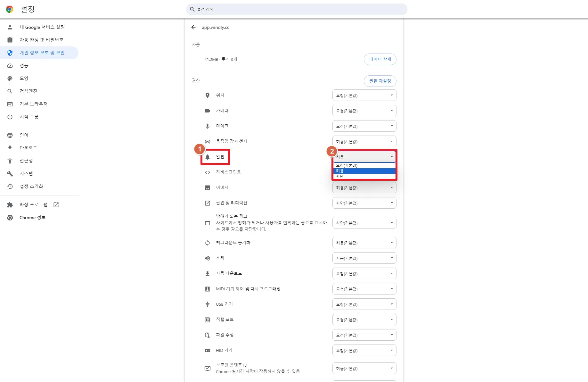The height and width of the screenshot is (382, 588).
Task: Click the puzzle piece icon for 확장 프로그램
Action: (10, 205)
